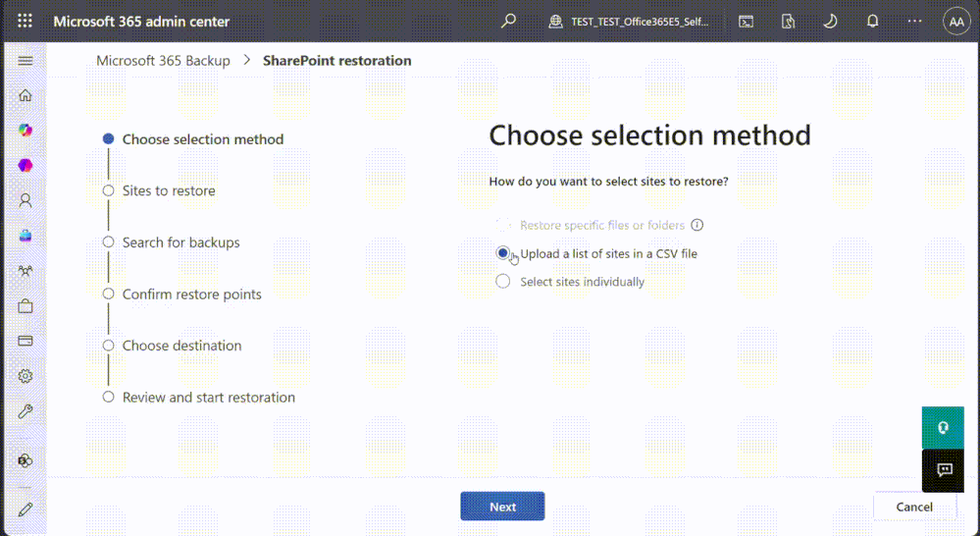Click the search magnifier icon
Screen dimensions: 980x536
pyautogui.click(x=508, y=21)
